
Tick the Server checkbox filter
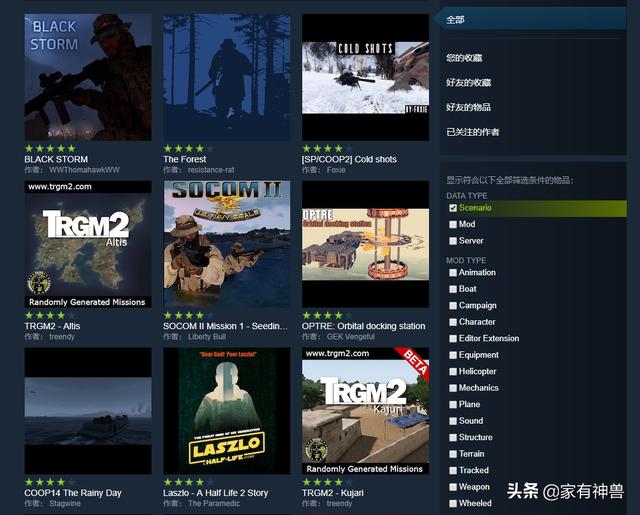tap(453, 241)
